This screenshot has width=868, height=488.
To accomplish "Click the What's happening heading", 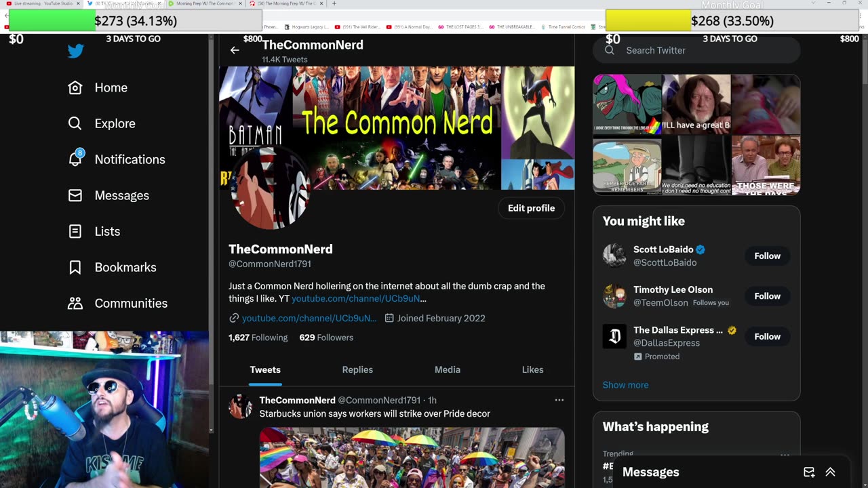I will pyautogui.click(x=655, y=426).
